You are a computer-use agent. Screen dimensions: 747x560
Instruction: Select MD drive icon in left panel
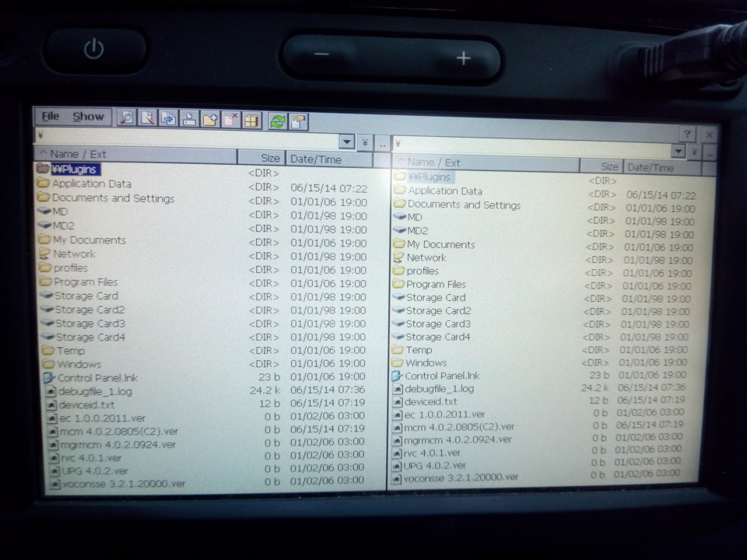click(x=44, y=210)
